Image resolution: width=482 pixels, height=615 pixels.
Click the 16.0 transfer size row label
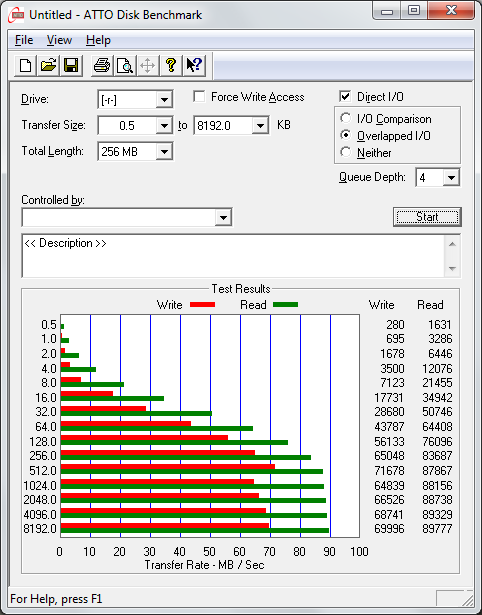[46, 398]
